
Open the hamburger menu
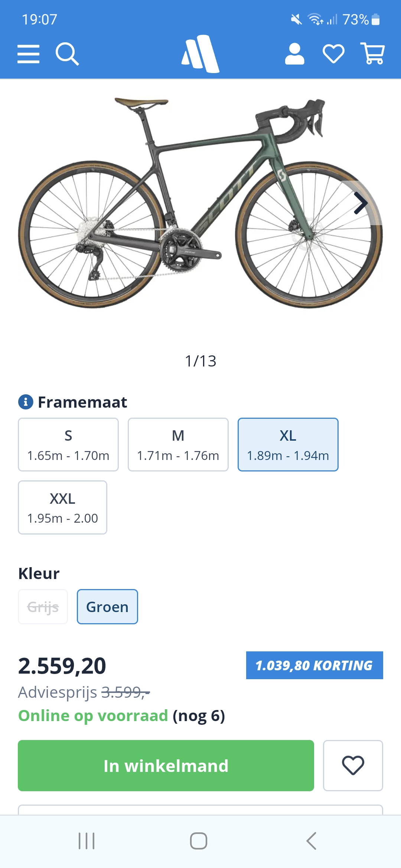tap(28, 54)
